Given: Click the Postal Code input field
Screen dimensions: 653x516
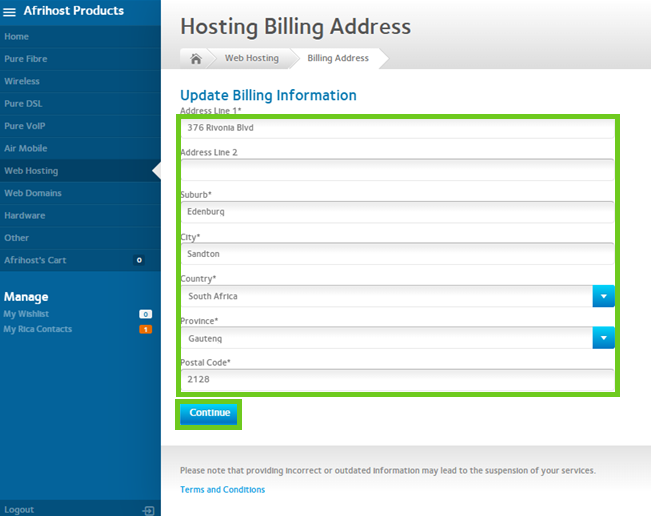Looking at the screenshot, I should tap(398, 380).
